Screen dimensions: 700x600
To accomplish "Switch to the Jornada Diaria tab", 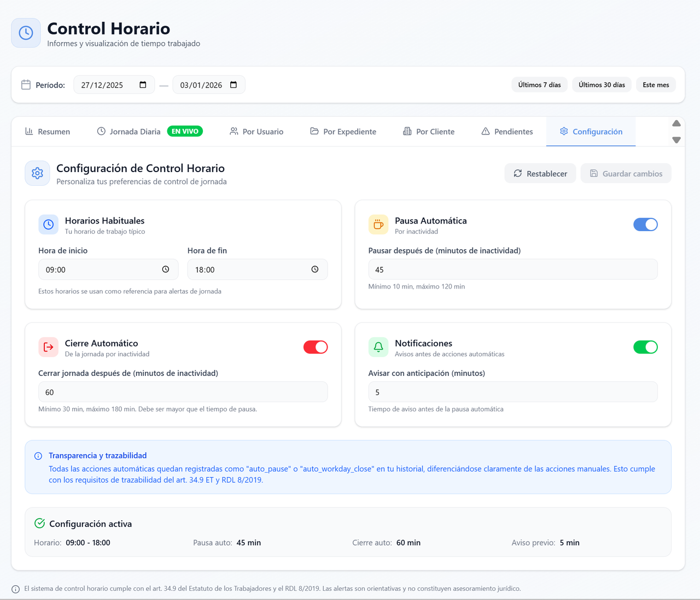I will 134,131.
